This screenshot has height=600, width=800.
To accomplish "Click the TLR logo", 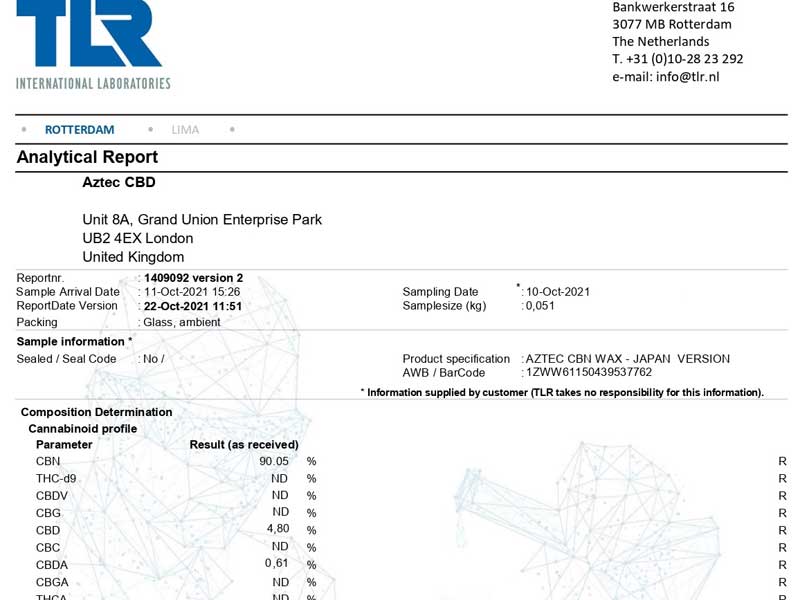I will [88, 34].
